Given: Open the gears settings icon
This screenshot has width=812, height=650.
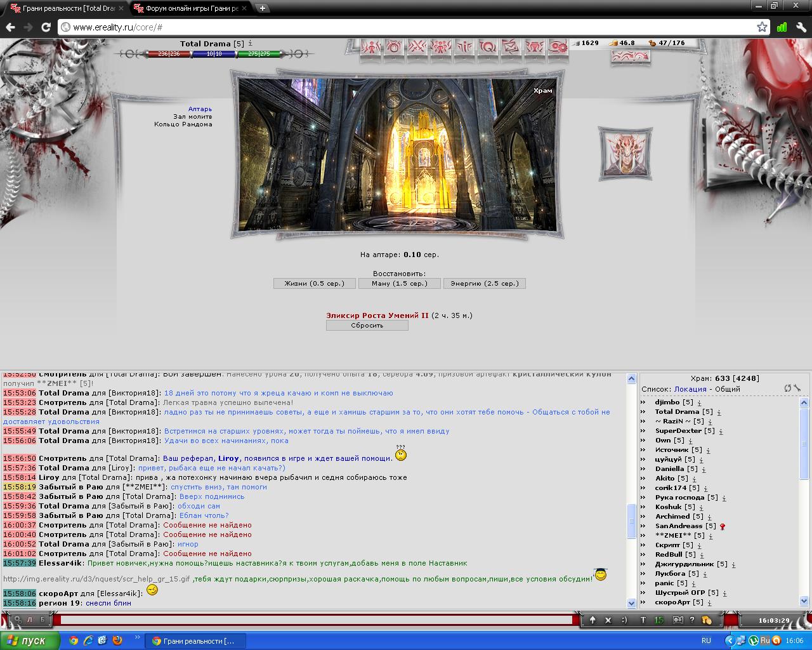Looking at the screenshot, I should point(558,47).
